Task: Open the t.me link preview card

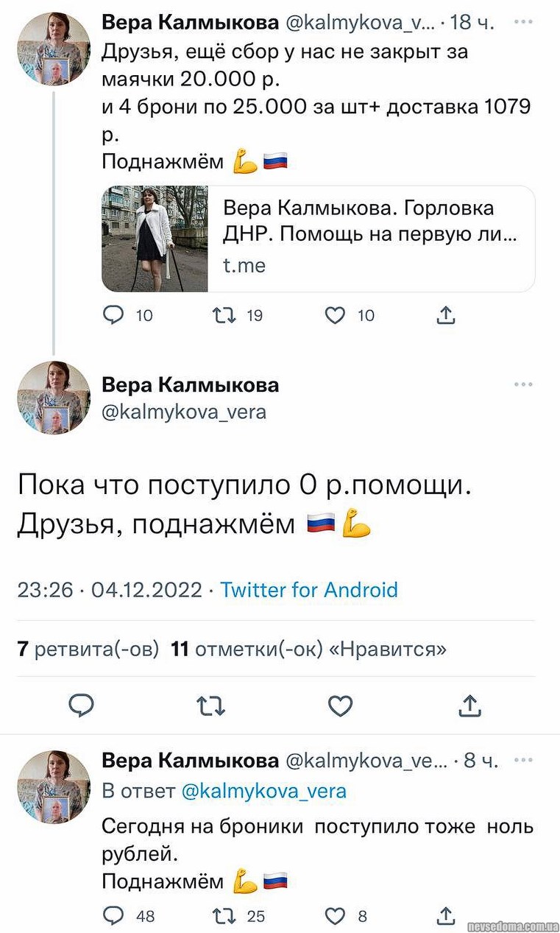Action: click(x=318, y=239)
